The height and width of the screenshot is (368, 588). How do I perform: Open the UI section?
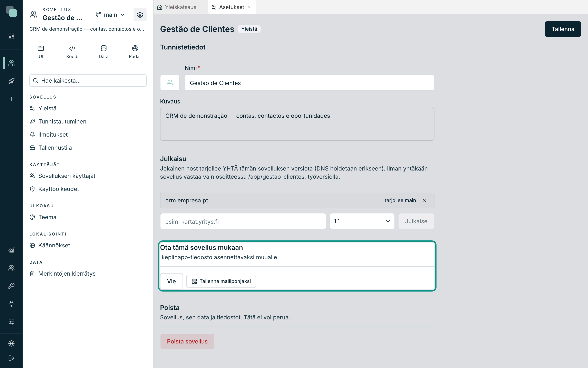[41, 52]
